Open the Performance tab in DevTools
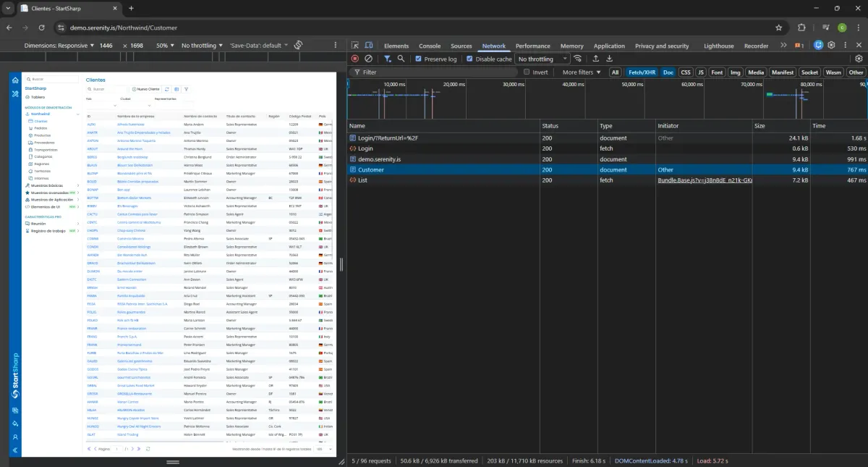 [x=533, y=45]
